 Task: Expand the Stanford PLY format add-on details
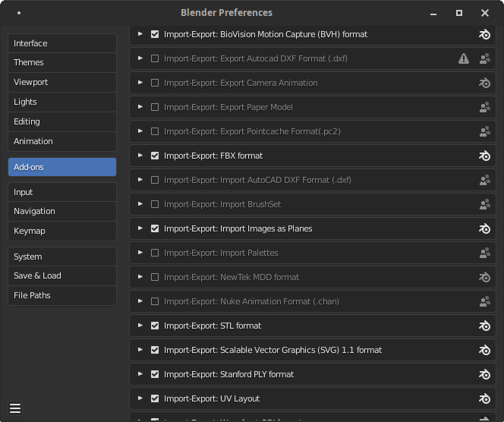pyautogui.click(x=140, y=374)
